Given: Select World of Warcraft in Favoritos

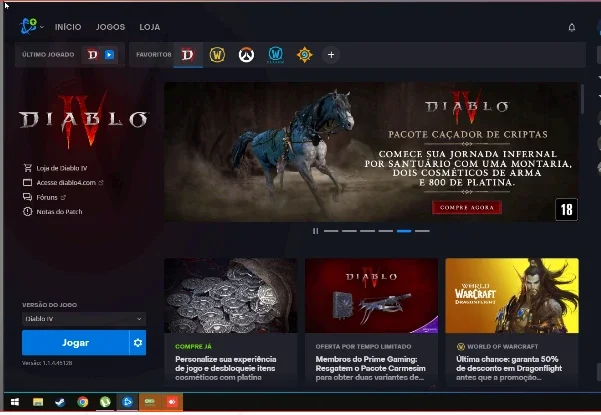Looking at the screenshot, I should pyautogui.click(x=217, y=55).
